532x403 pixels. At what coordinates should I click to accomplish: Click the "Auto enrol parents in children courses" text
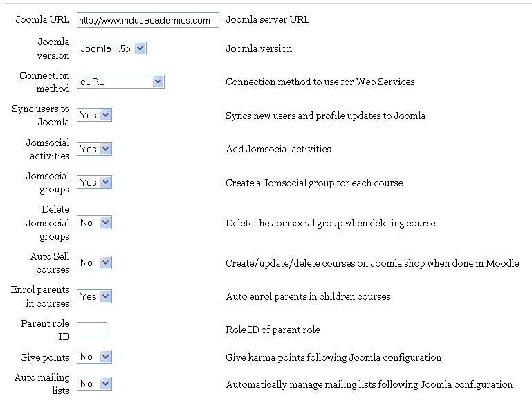(308, 296)
